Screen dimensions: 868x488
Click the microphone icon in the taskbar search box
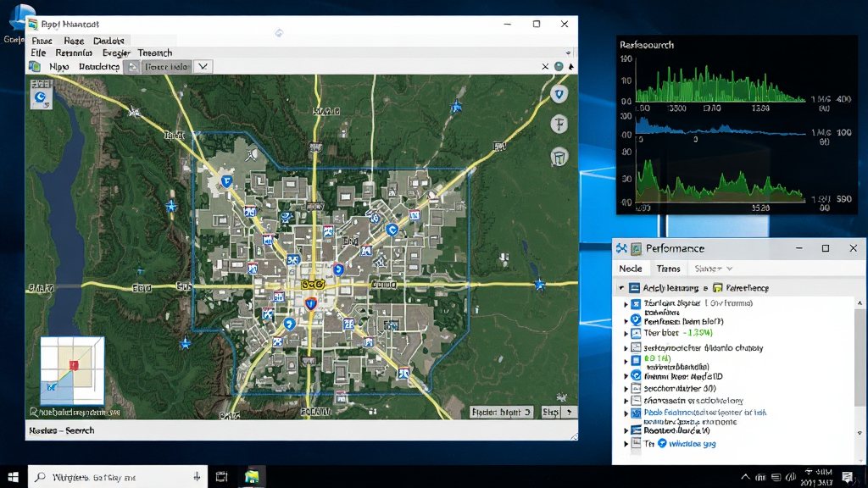pyautogui.click(x=197, y=476)
